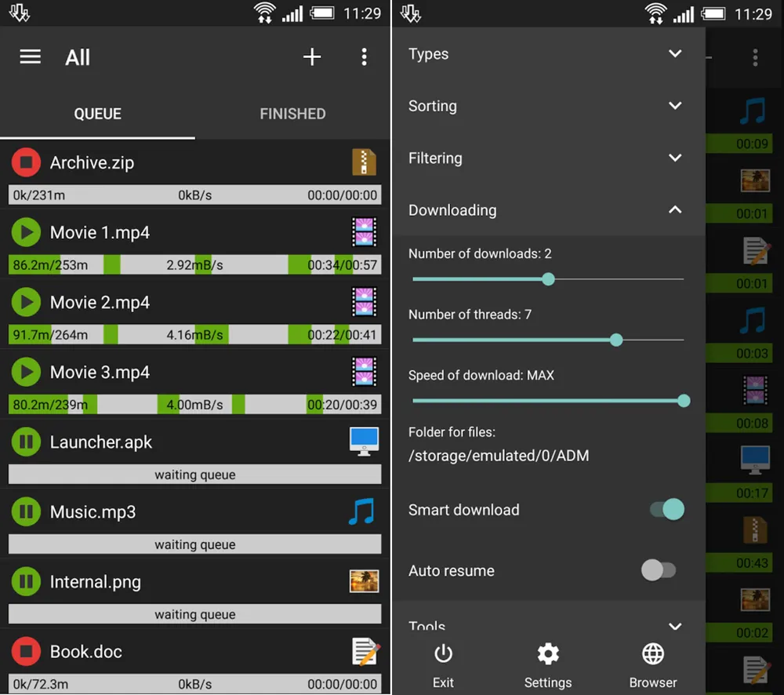
Task: Select the QUEUE tab
Action: 97,114
